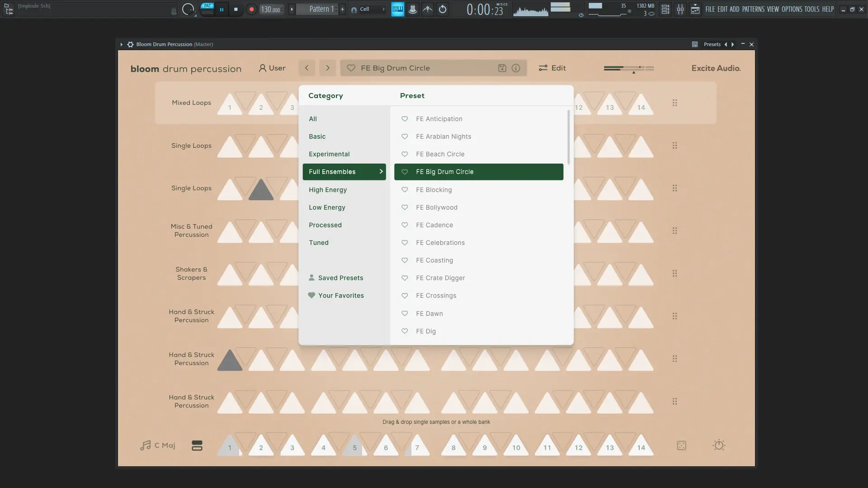
Task: Click the C Maj music note icon
Action: 145,446
